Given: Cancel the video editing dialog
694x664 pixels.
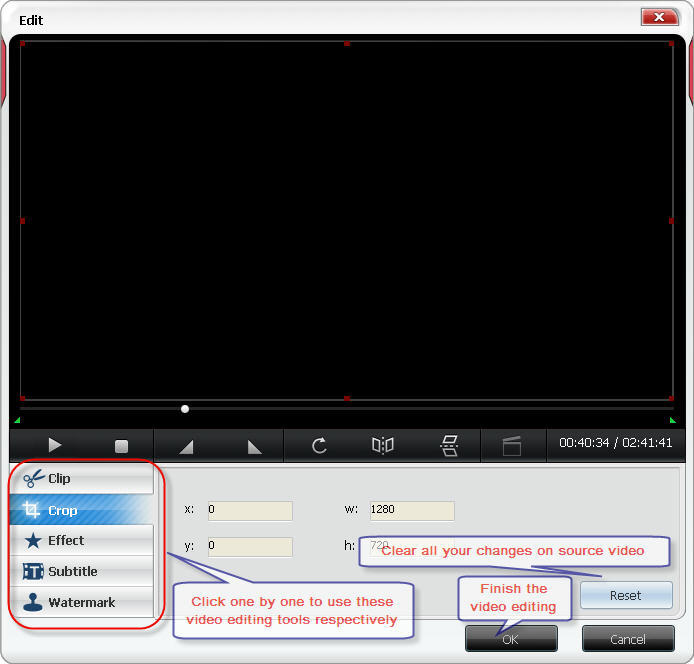Looking at the screenshot, I should click(x=628, y=639).
